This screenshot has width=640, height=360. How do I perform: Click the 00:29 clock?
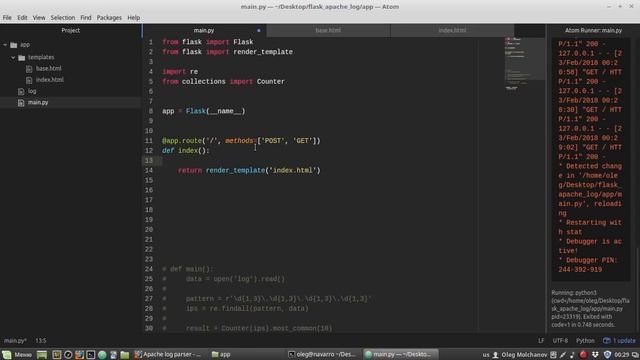click(x=622, y=355)
